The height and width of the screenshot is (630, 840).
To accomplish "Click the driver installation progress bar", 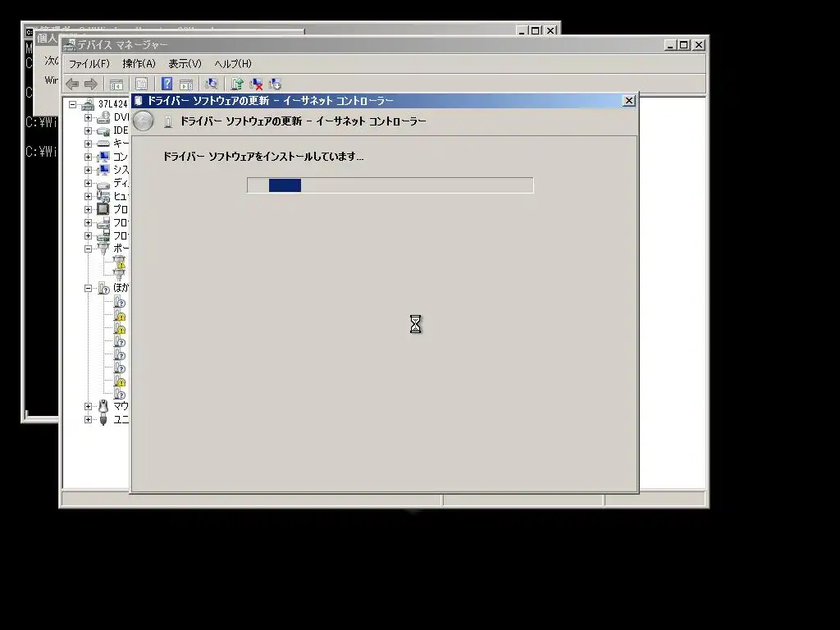I will pos(390,185).
